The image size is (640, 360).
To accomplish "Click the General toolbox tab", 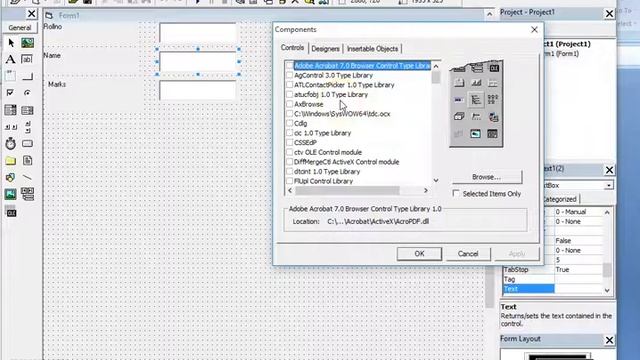I will coord(20,28).
